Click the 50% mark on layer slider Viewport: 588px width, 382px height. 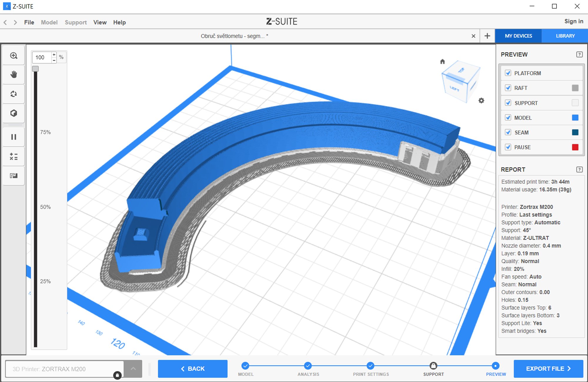[45, 207]
